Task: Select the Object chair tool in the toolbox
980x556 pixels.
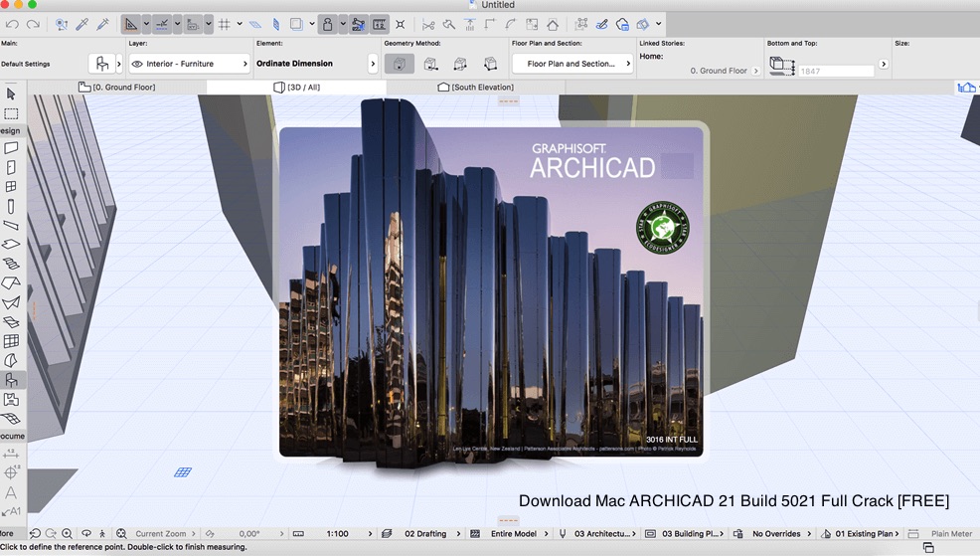Action: click(11, 380)
